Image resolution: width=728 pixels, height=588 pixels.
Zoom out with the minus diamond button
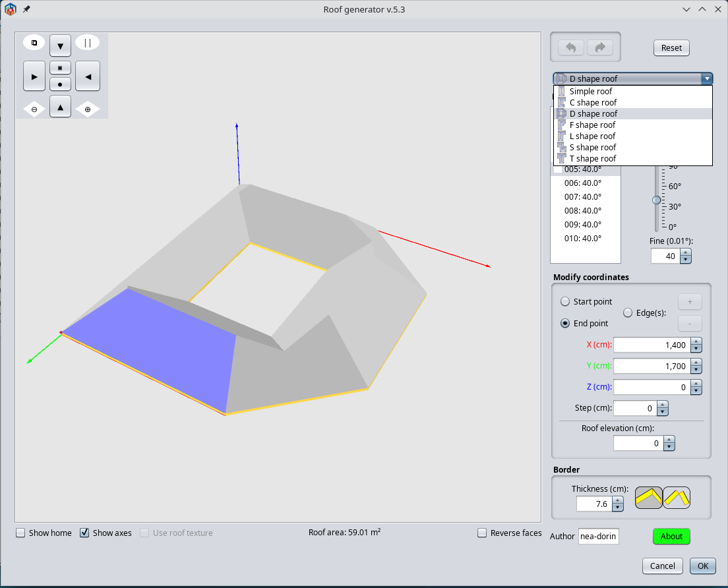click(34, 109)
